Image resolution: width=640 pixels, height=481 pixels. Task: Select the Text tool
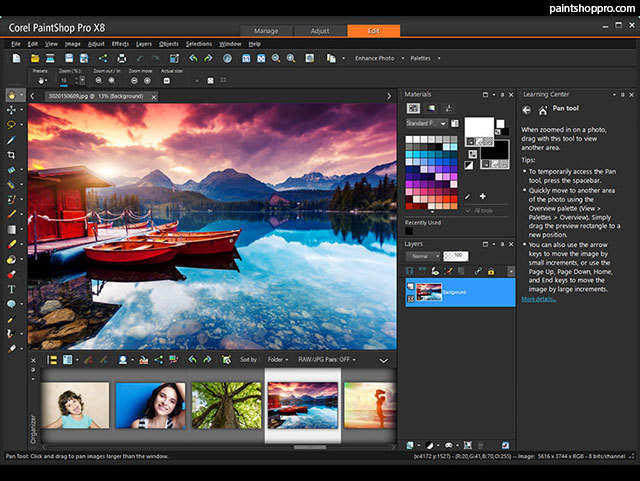coord(11,289)
